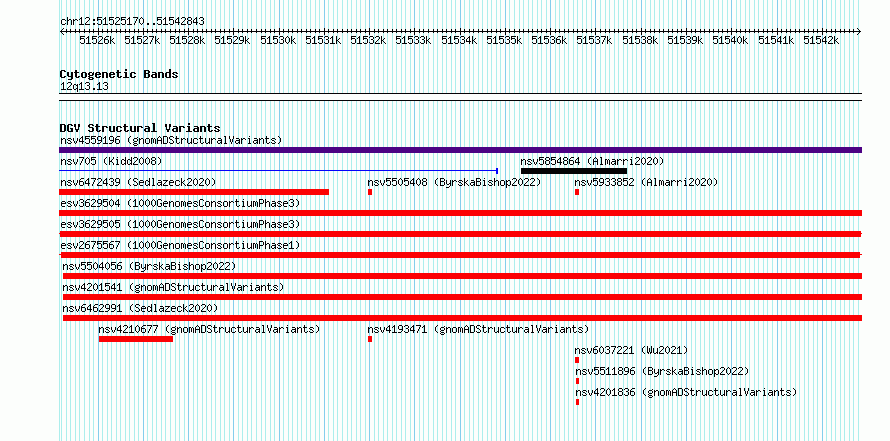Click the chr12:51525170..51542843 coordinates text
Image resolution: width=890 pixels, height=441 pixels.
[132, 21]
